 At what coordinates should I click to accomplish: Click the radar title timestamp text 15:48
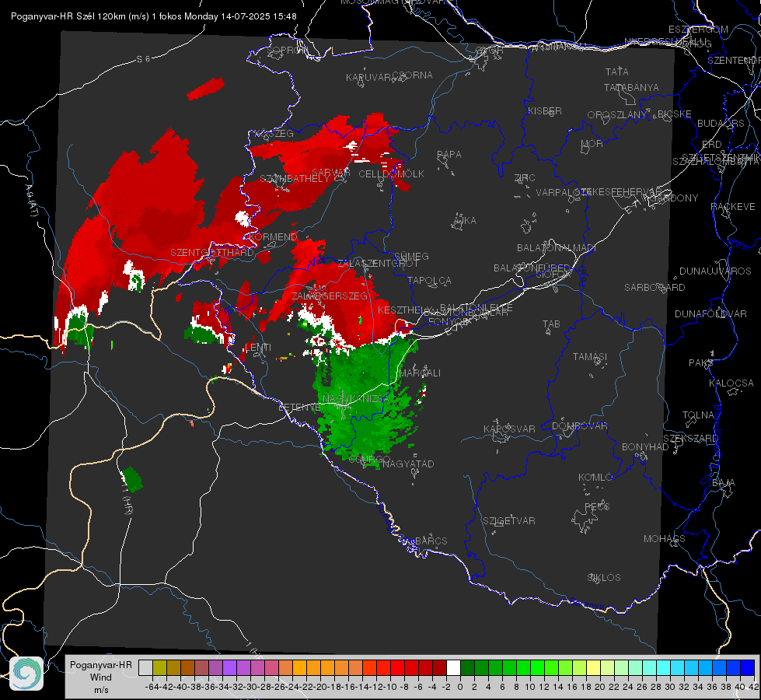point(285,16)
